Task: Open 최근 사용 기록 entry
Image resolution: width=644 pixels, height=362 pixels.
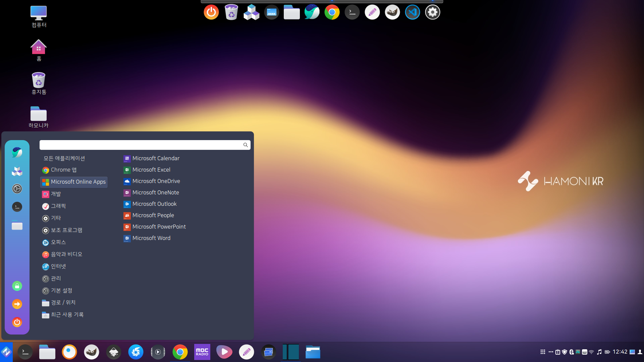Action: point(67,314)
